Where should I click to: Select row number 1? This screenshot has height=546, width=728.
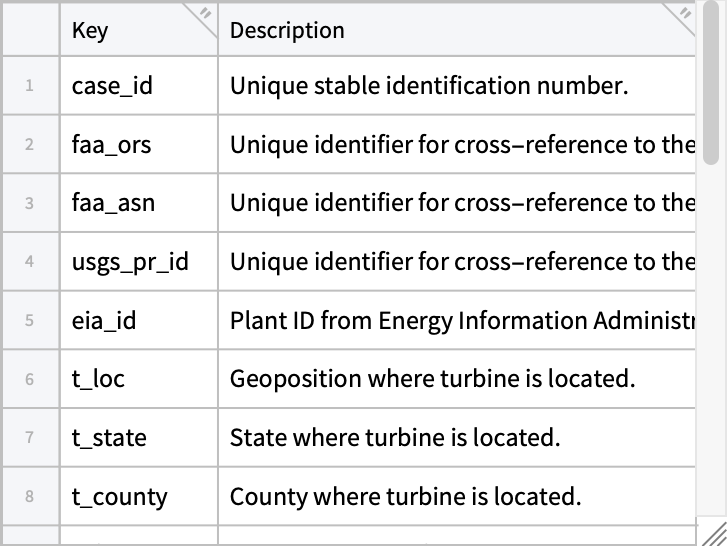coord(30,86)
